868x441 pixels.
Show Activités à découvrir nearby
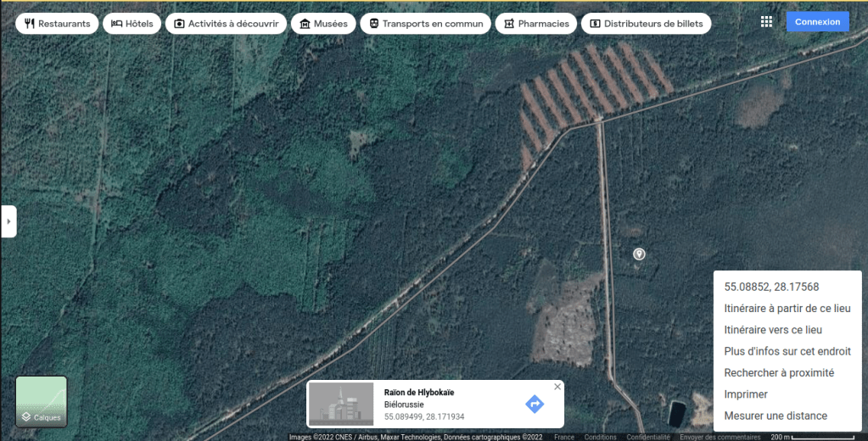tap(226, 24)
